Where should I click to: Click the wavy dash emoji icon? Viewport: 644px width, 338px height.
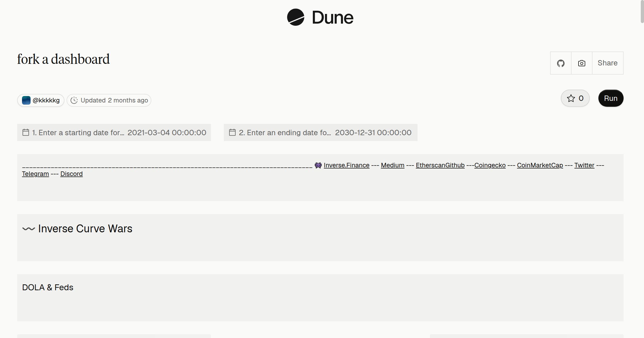pyautogui.click(x=29, y=229)
